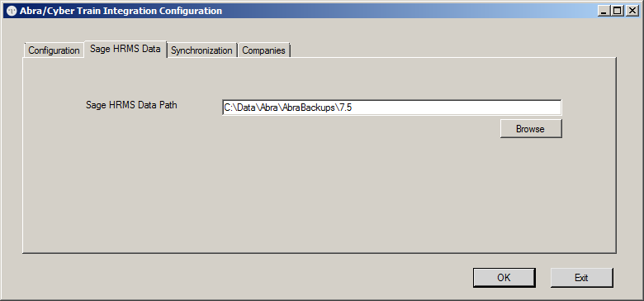Minimize the Integration Configuration window
644x301 pixels.
pyautogui.click(x=604, y=12)
